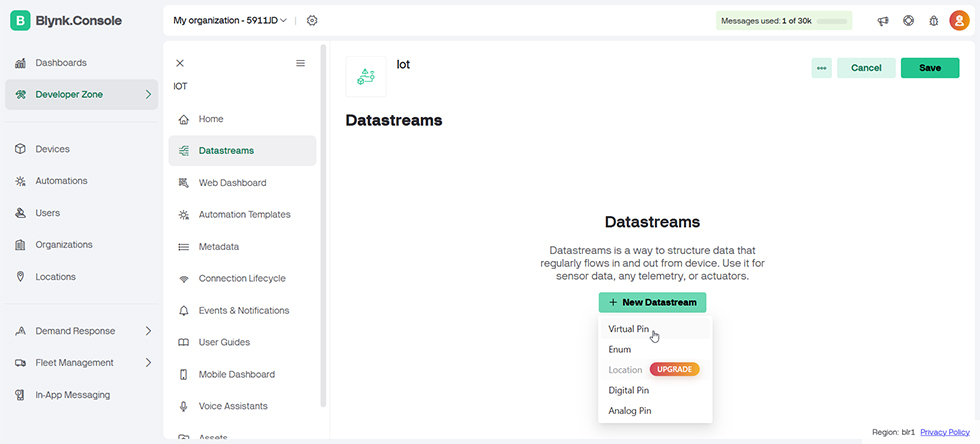The width and height of the screenshot is (980, 444).
Task: Click the messages used progress bar
Action: tap(831, 21)
